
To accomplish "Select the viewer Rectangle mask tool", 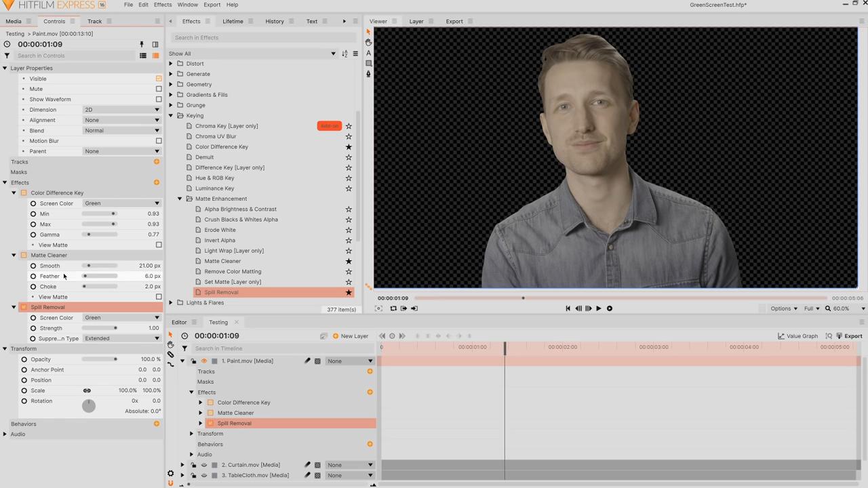I will 368,64.
